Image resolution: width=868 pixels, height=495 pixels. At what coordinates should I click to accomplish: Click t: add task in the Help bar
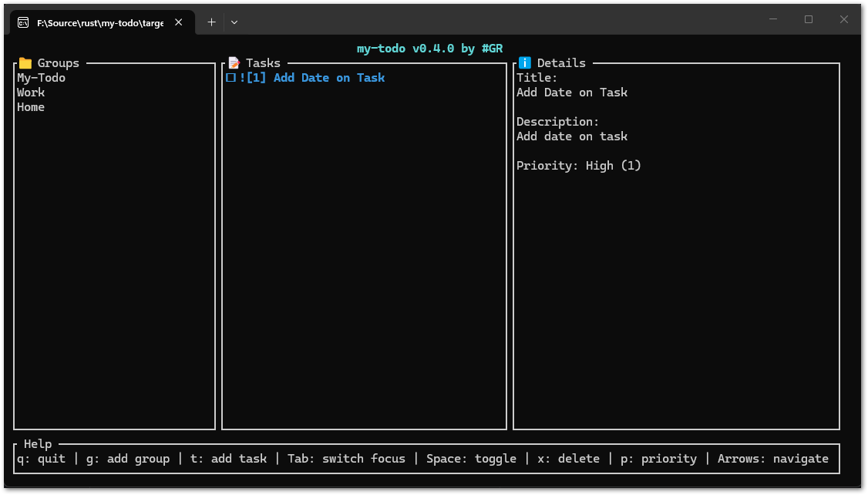click(227, 458)
